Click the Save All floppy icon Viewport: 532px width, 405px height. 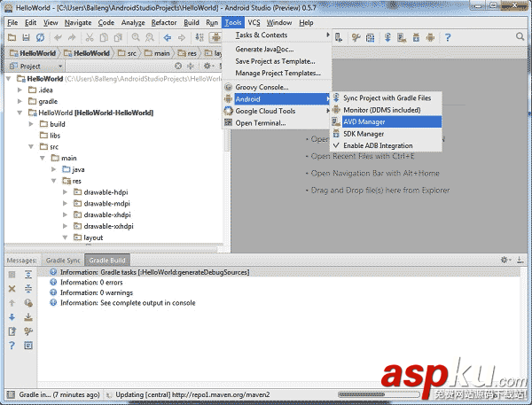pos(26,37)
